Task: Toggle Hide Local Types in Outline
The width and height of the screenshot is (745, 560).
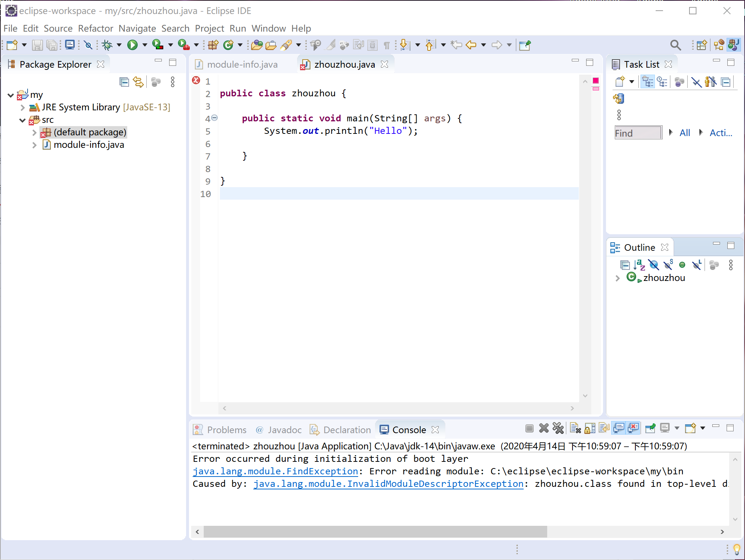Action: [x=696, y=265]
